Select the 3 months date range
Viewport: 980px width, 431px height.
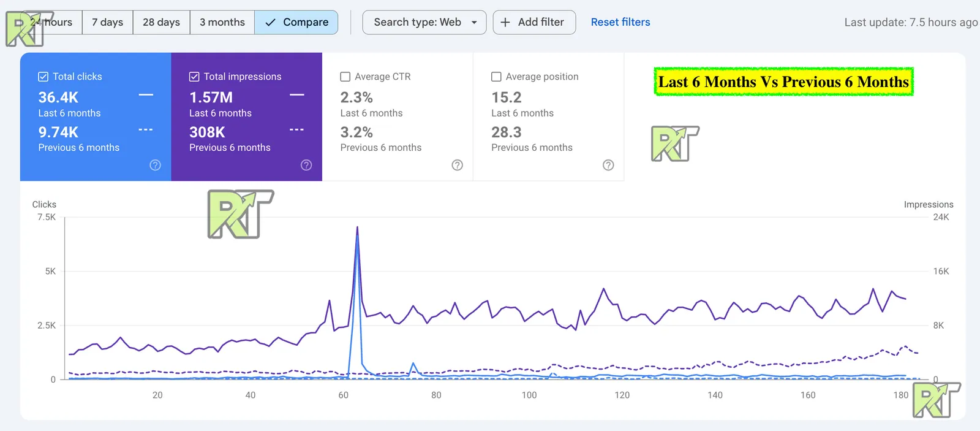pos(222,22)
